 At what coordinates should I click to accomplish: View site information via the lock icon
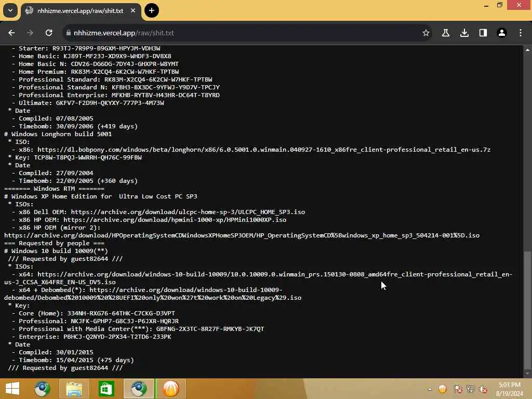[x=68, y=33]
